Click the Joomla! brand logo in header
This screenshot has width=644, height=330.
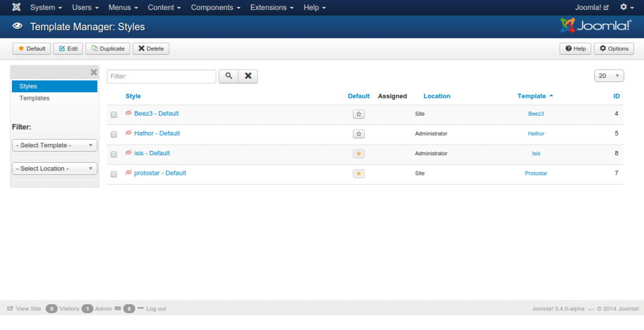pos(596,25)
